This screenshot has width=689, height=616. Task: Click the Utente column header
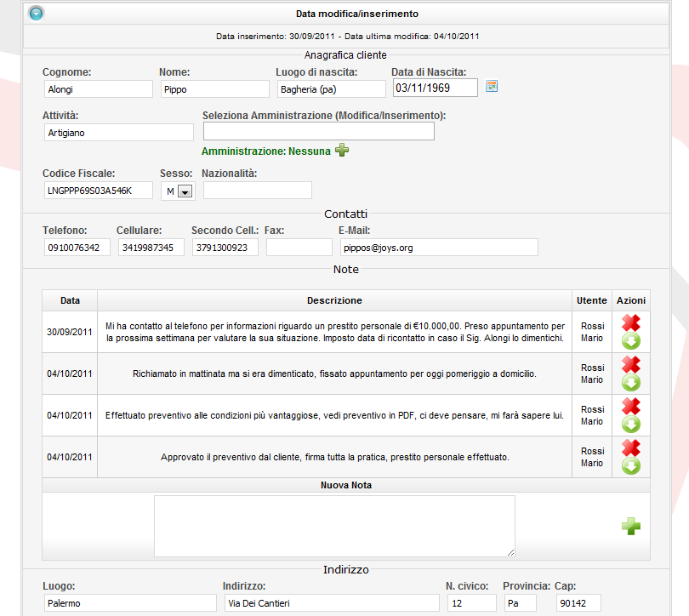pyautogui.click(x=592, y=300)
